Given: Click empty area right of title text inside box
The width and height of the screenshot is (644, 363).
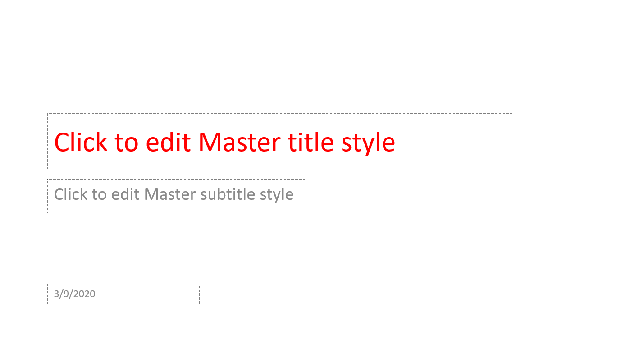Looking at the screenshot, I should 453,142.
